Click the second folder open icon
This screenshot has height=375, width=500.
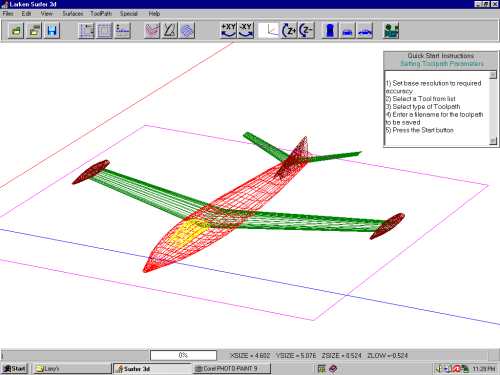point(34,31)
